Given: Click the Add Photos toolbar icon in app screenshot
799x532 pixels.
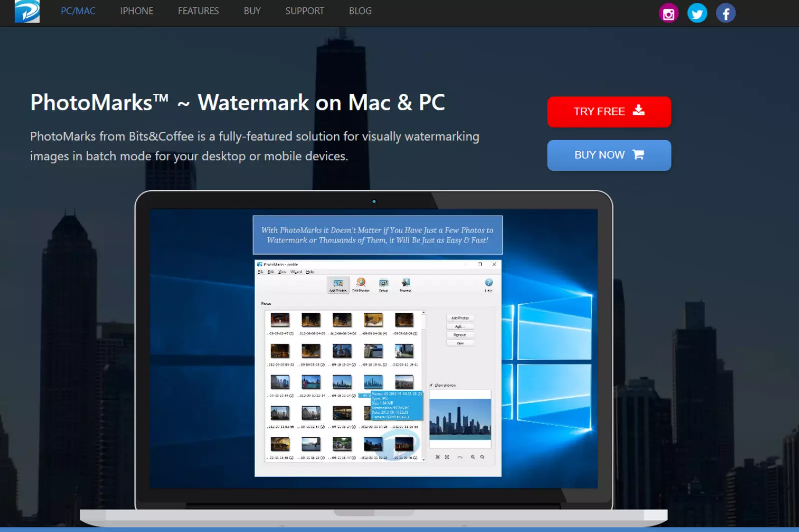Looking at the screenshot, I should (338, 285).
